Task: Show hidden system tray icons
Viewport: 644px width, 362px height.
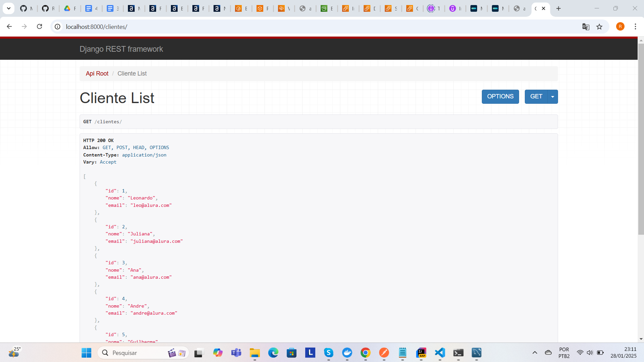Action: point(535,353)
